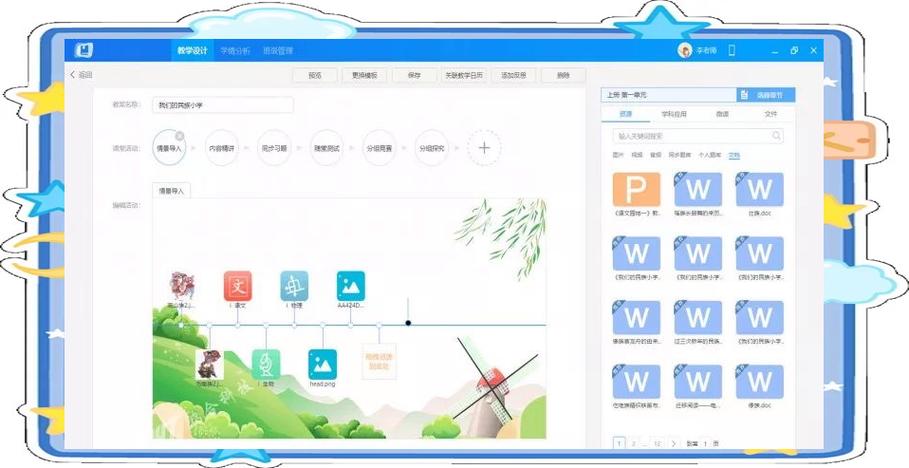The height and width of the screenshot is (468, 909).
Task: Click the 预览 preview button
Action: click(315, 75)
